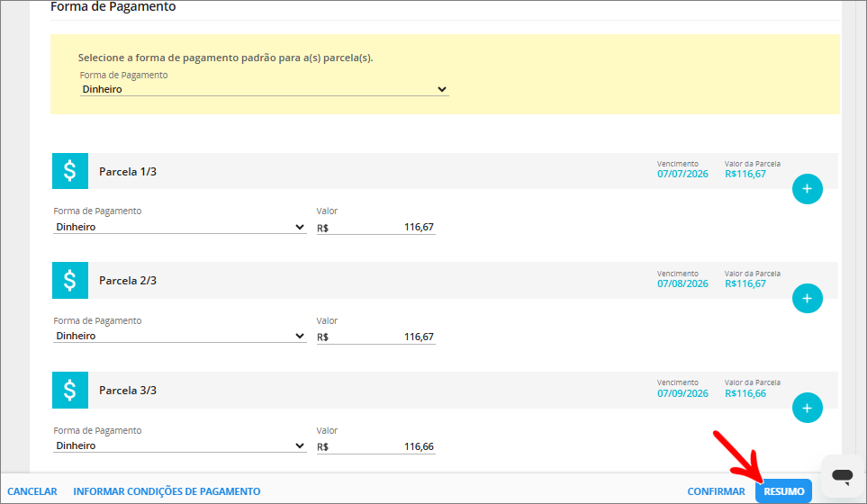Click the plus button for Parcela 1/3
Viewport: 867px width, 504px height.
pyautogui.click(x=807, y=189)
